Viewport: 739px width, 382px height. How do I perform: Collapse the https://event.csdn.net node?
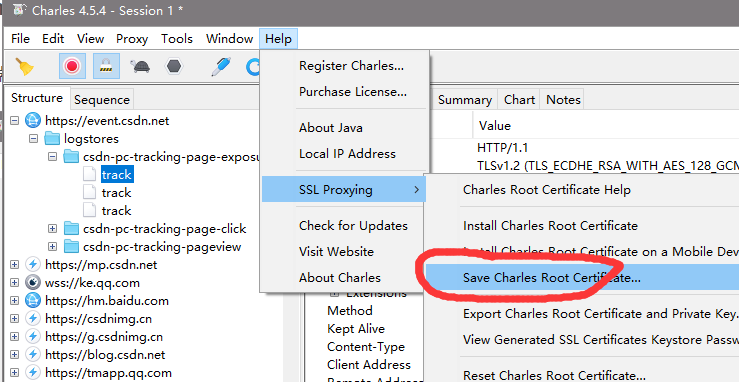tap(14, 121)
